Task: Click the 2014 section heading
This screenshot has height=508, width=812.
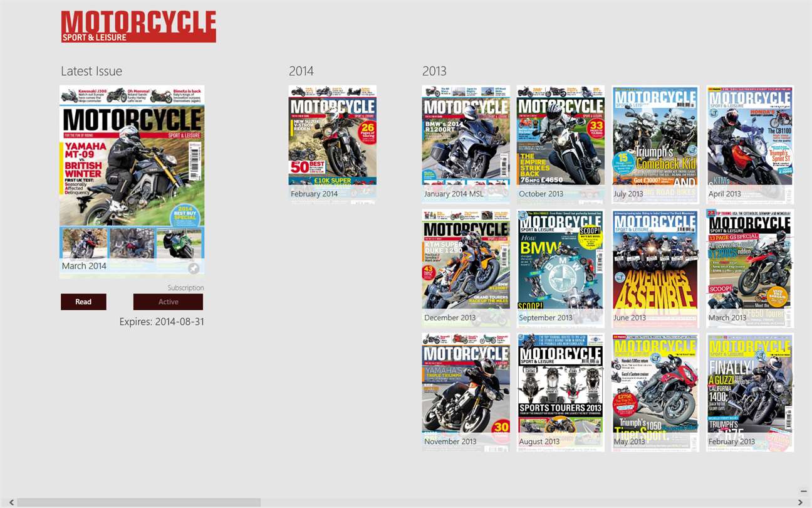Action: [301, 71]
